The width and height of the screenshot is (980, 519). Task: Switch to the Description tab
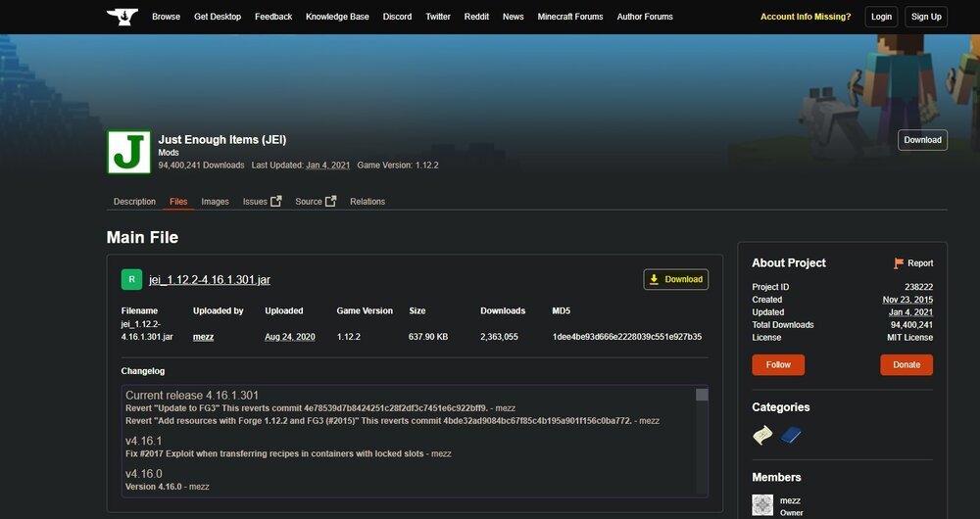pyautogui.click(x=134, y=202)
